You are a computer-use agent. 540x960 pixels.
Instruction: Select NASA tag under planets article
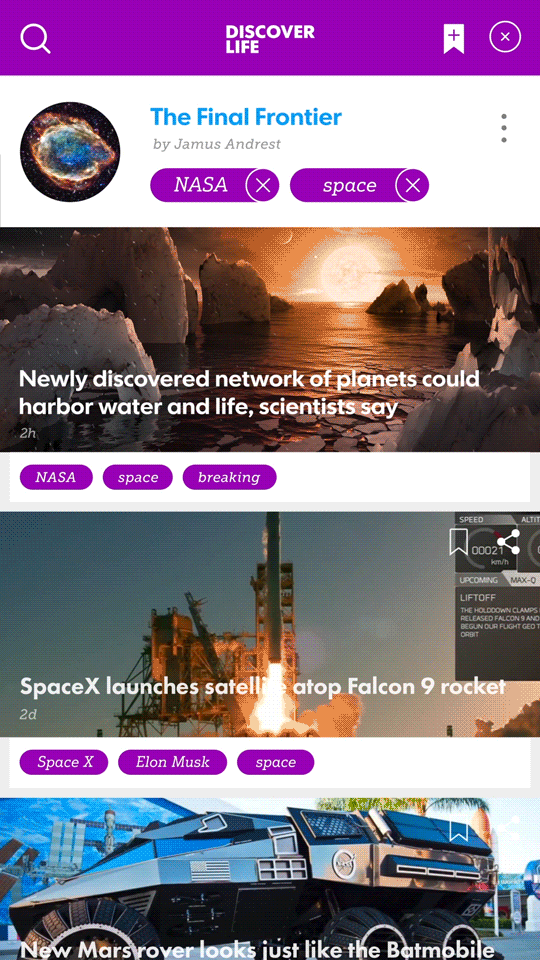(x=56, y=478)
